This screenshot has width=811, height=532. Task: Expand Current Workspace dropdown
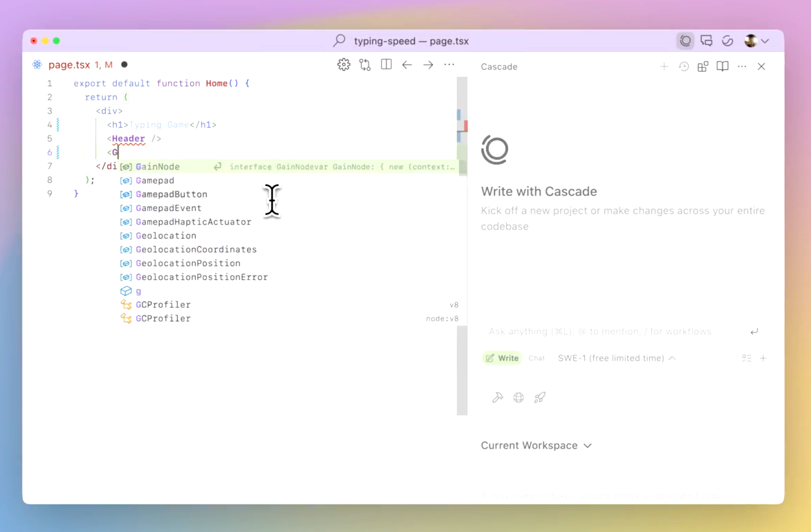tap(536, 445)
